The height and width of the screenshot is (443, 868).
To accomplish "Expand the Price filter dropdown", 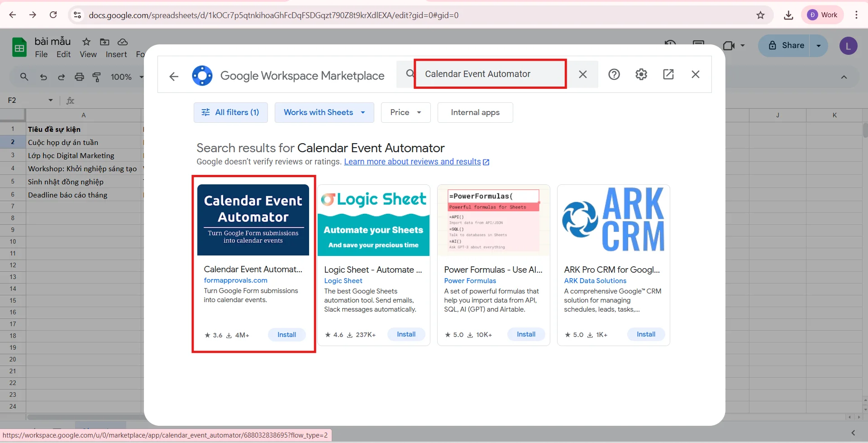I will [406, 112].
